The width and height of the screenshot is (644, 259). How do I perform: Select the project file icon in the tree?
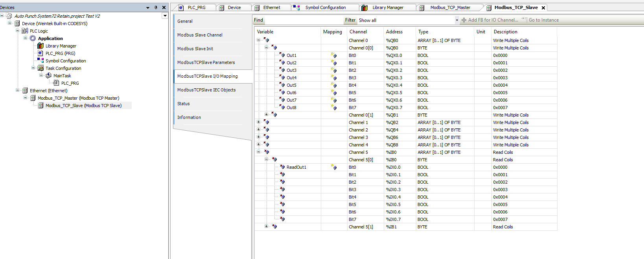[x=9, y=16]
